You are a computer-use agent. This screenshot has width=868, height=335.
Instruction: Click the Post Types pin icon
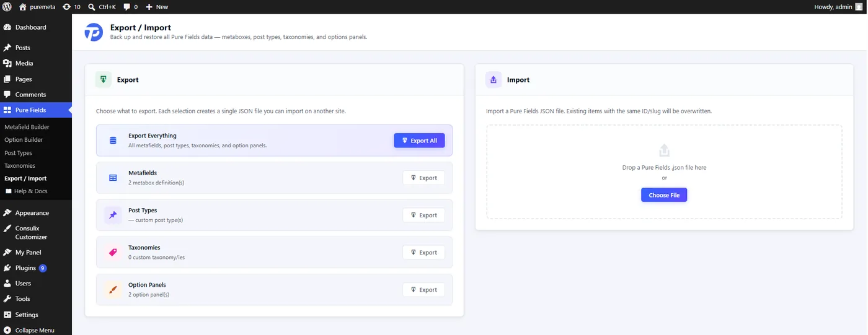click(x=113, y=215)
